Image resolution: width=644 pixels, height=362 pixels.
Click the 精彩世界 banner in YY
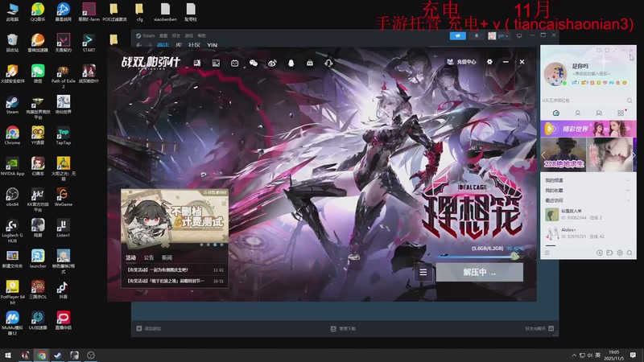point(588,129)
